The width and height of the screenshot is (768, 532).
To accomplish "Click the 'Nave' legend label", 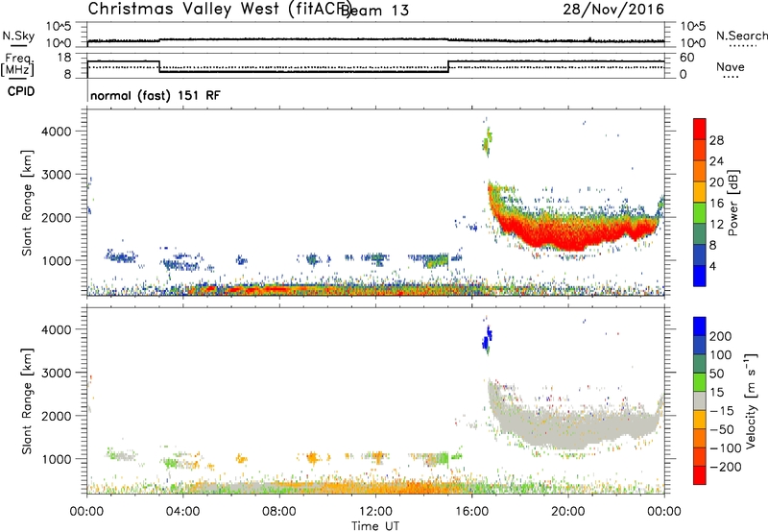I will [730, 66].
